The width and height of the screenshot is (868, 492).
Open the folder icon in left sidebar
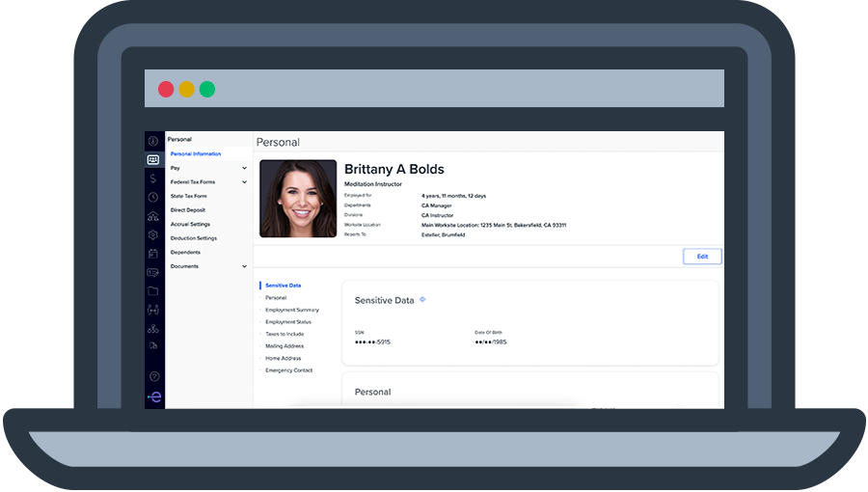(x=153, y=291)
